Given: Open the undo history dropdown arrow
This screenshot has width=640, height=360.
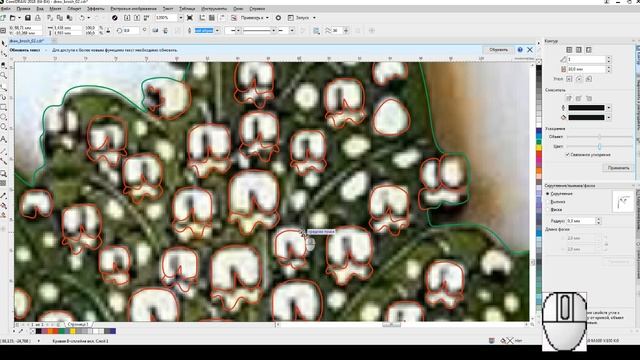Looking at the screenshot, I should (x=89, y=18).
